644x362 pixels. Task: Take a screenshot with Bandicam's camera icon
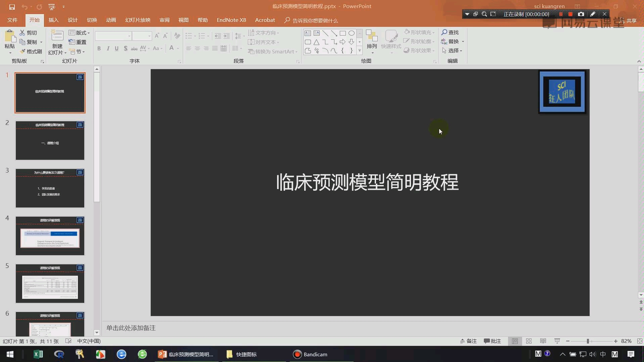tap(581, 14)
